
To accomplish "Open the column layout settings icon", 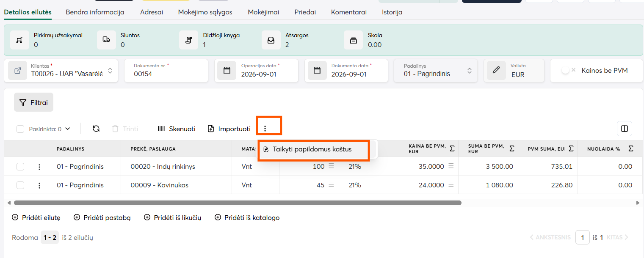I will [625, 129].
